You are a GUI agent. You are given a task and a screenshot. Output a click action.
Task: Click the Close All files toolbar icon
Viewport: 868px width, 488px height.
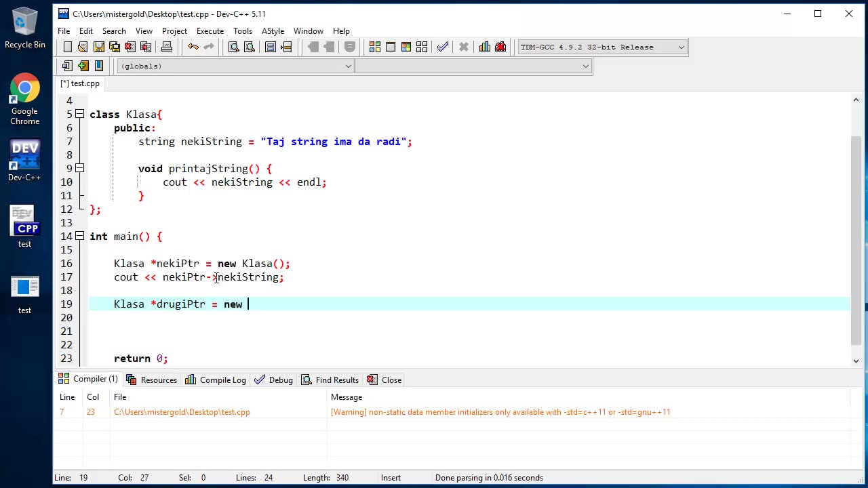[145, 47]
